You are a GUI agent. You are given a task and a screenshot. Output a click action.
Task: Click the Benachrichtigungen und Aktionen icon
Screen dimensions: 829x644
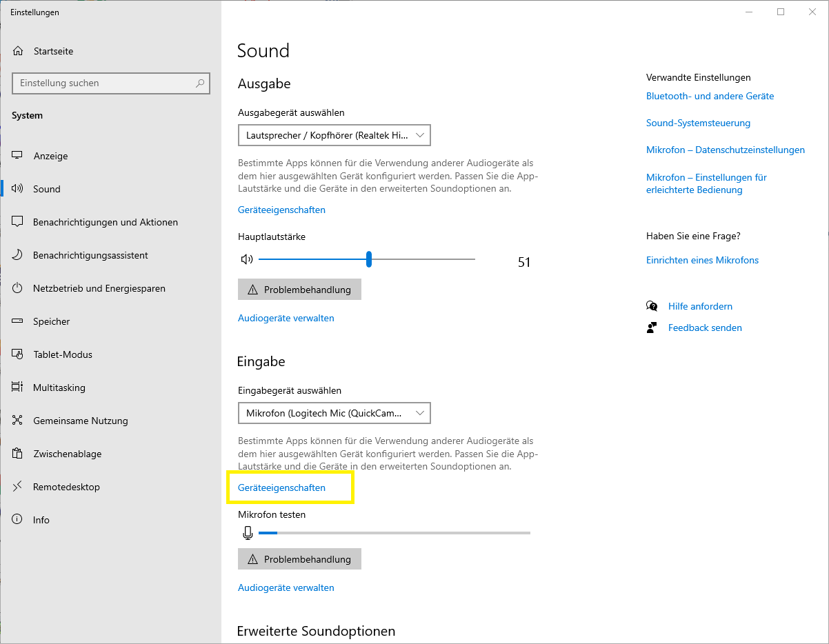tap(18, 222)
